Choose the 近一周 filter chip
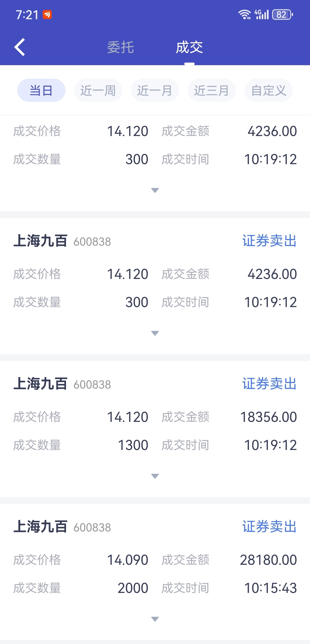The image size is (310, 644). coord(98,90)
